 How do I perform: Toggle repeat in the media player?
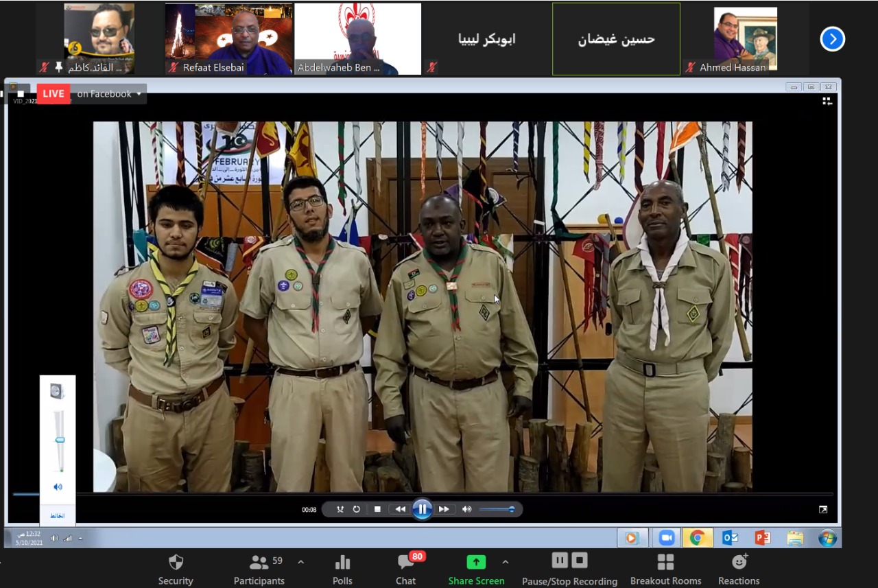pyautogui.click(x=357, y=509)
